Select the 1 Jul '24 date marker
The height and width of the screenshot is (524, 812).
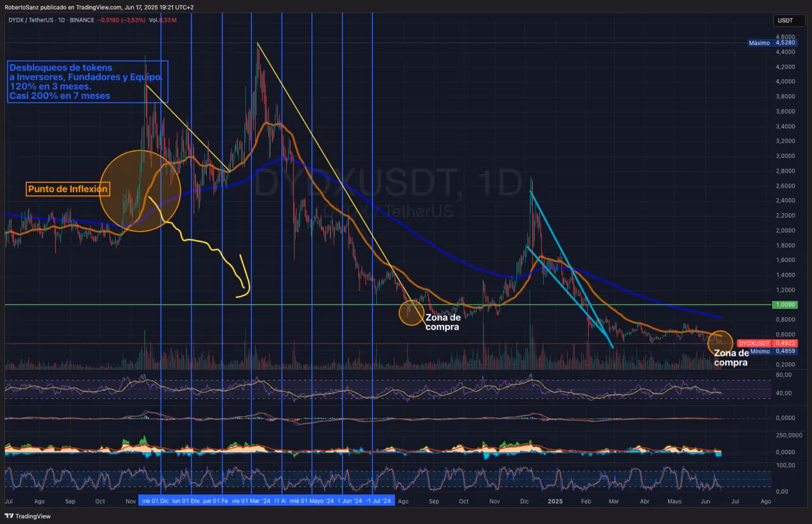coord(380,501)
